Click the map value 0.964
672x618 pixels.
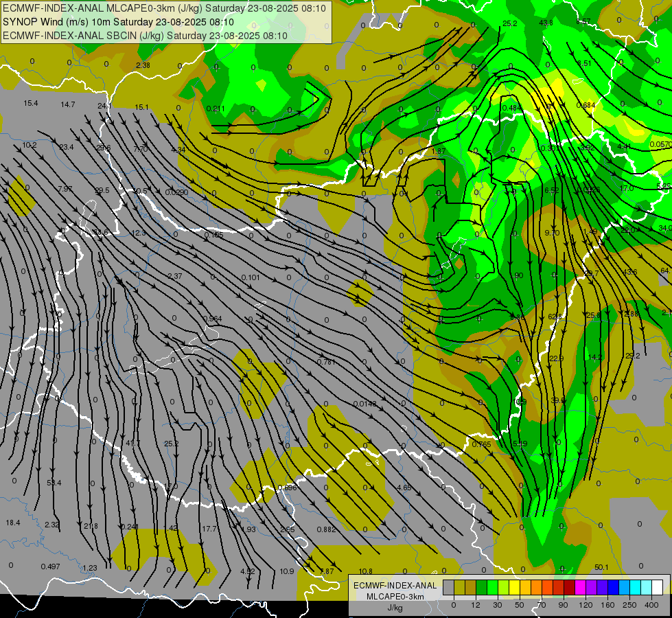[x=213, y=318]
